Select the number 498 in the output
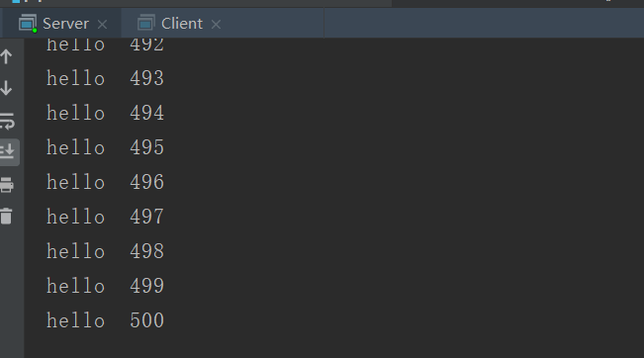 pyautogui.click(x=147, y=251)
